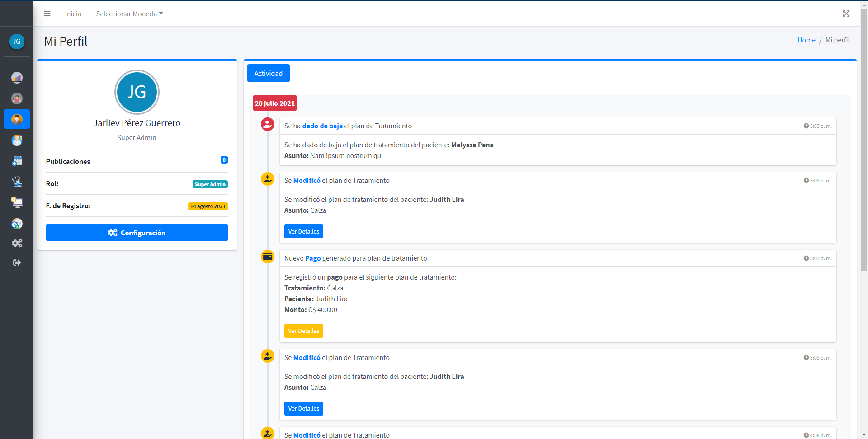Click the logout arrow icon in sidebar
Screen dimensions: 868x439
17,262
